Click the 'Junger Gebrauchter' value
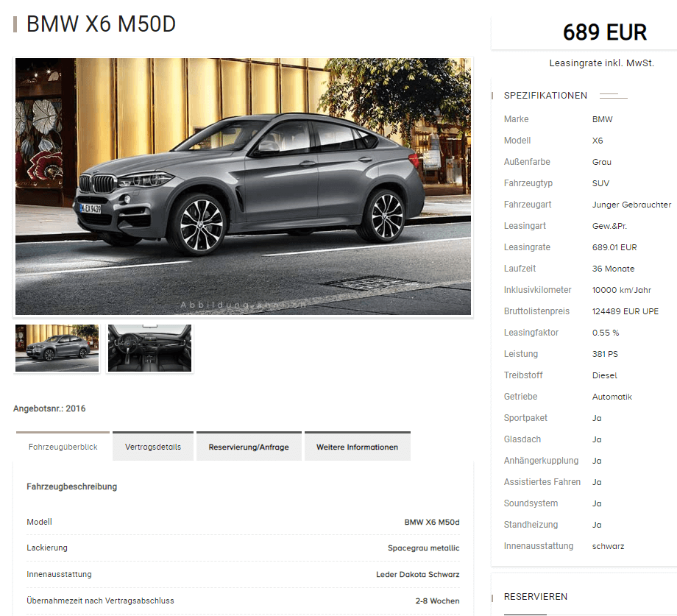The width and height of the screenshot is (677, 616). coord(631,205)
